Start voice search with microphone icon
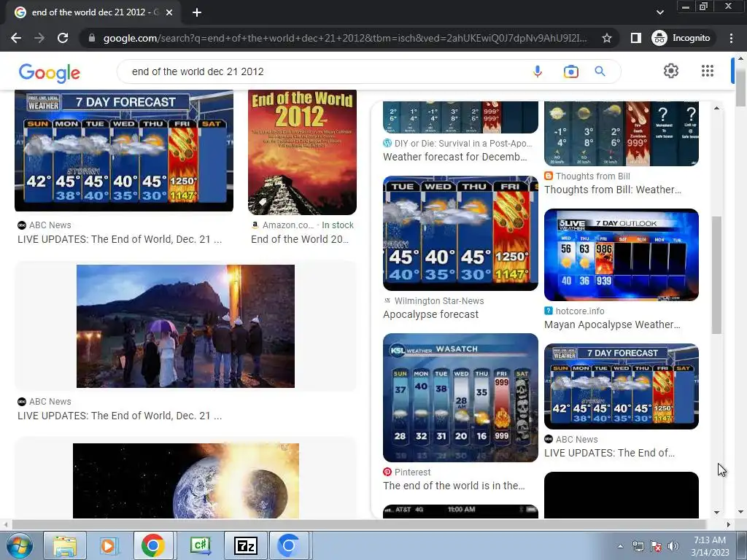The image size is (747, 560). click(x=538, y=71)
